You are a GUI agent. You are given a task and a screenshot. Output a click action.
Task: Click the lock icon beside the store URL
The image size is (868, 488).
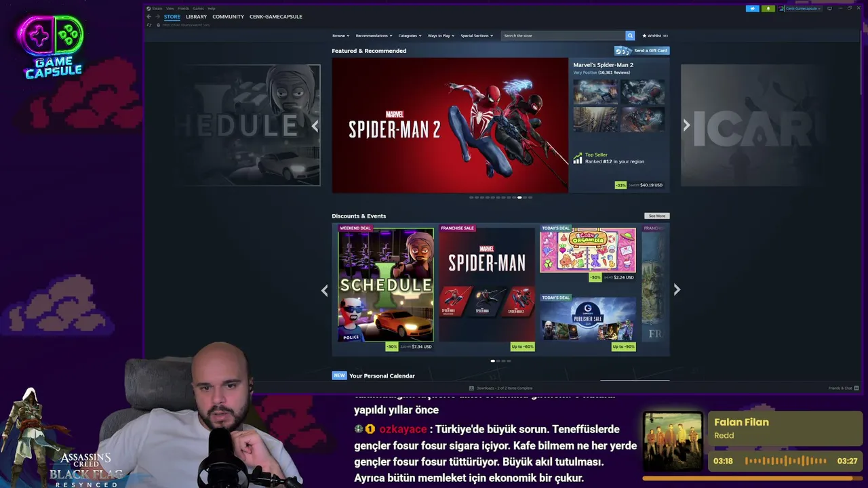[x=158, y=25]
